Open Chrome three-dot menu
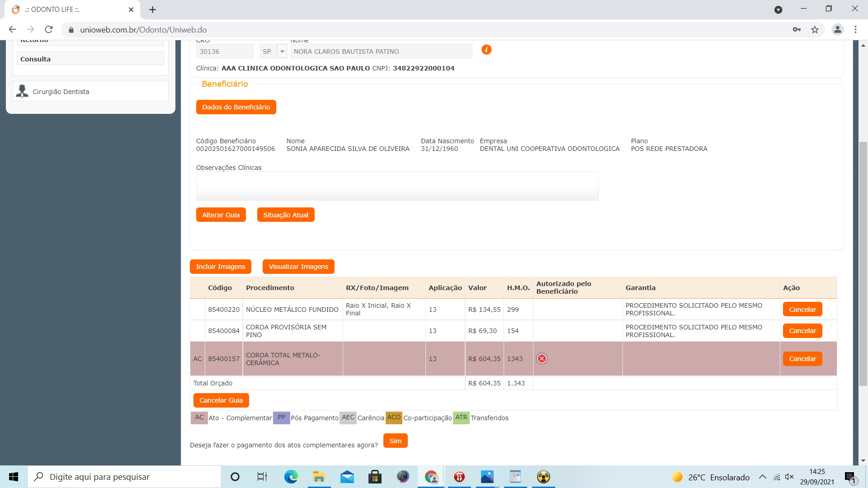868x488 pixels. pos(855,30)
